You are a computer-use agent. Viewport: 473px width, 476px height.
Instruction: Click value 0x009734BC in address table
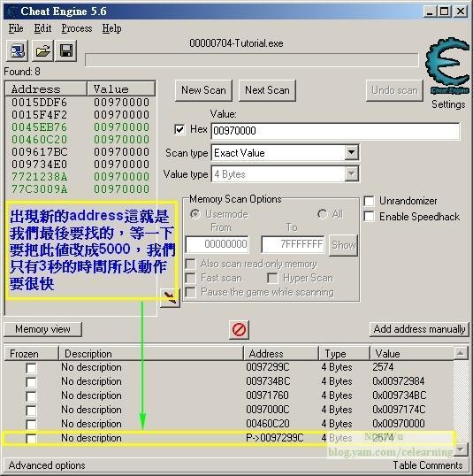400,395
